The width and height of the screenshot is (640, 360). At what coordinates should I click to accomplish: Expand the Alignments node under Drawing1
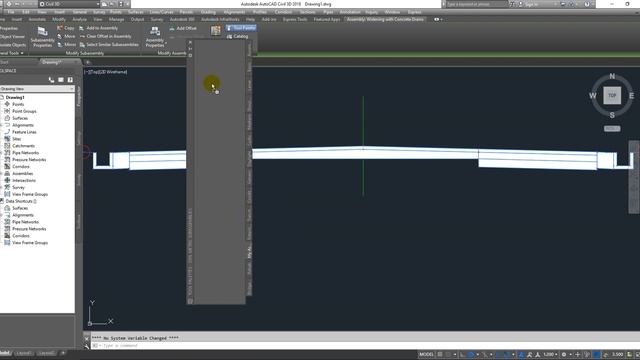point(2,125)
